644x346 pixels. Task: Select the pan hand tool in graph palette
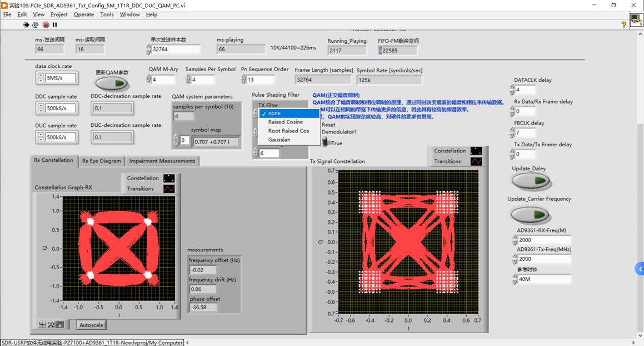click(60, 325)
